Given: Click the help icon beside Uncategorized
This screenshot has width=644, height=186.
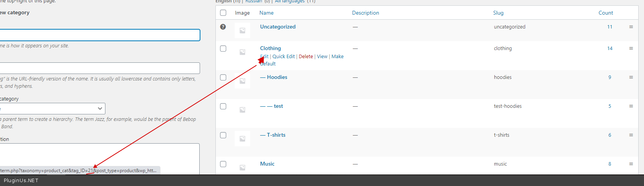Looking at the screenshot, I should click(x=223, y=27).
